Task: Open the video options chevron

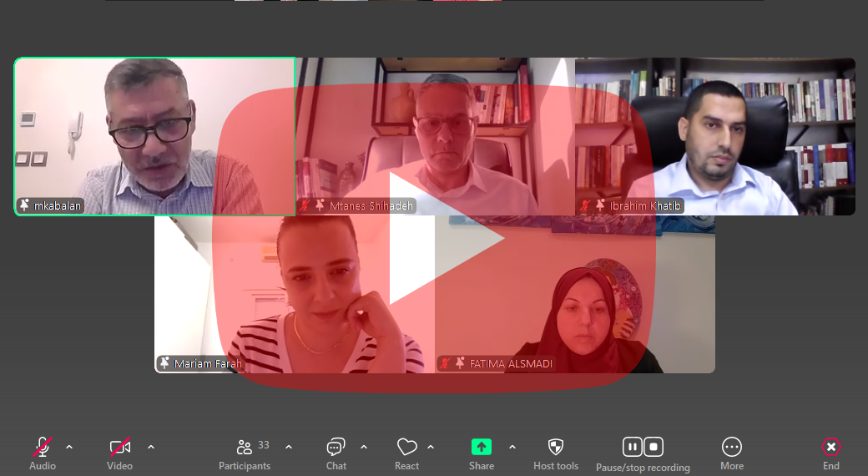Action: point(151,447)
